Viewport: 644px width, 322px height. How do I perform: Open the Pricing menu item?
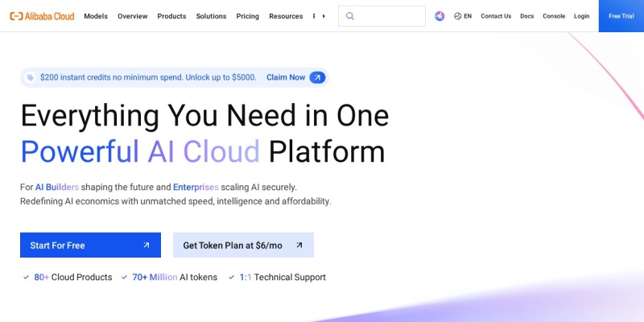pos(248,16)
